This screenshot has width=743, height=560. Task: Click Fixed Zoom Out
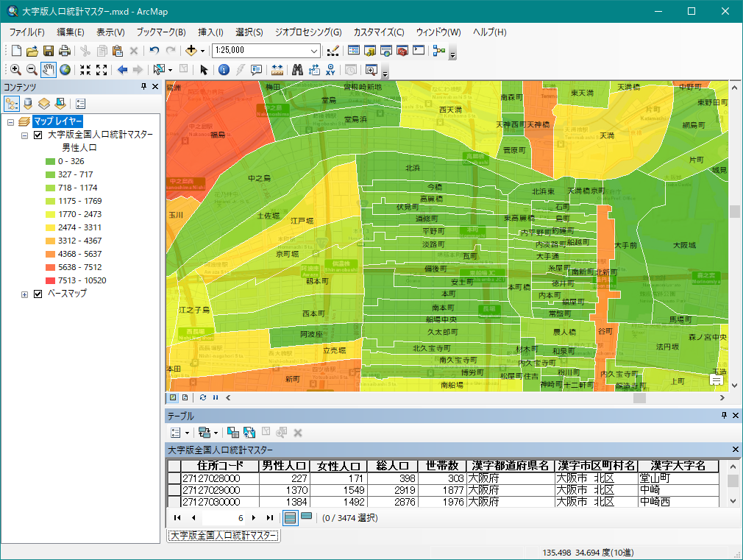pos(102,70)
